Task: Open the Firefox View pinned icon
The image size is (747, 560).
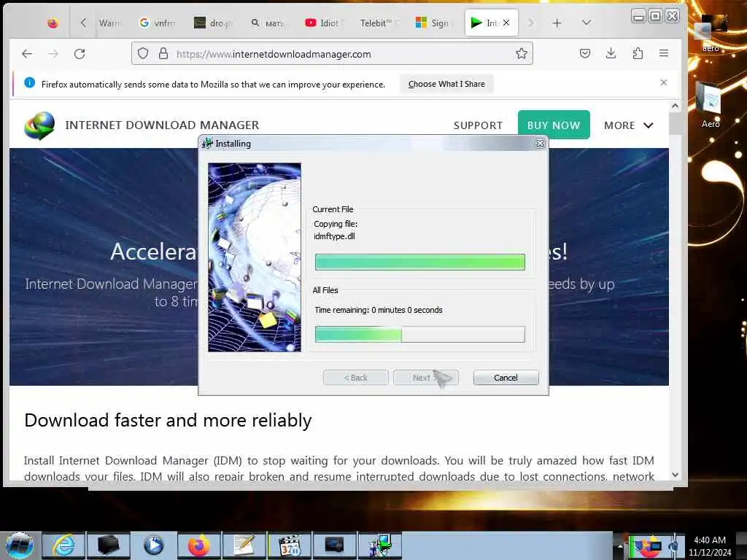Action: (53, 23)
